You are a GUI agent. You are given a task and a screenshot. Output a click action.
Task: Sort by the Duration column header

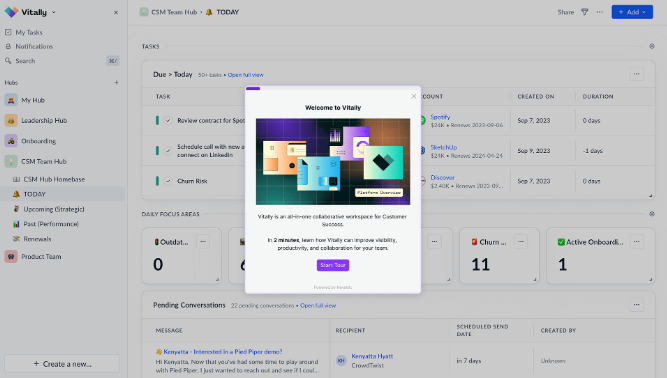(598, 97)
